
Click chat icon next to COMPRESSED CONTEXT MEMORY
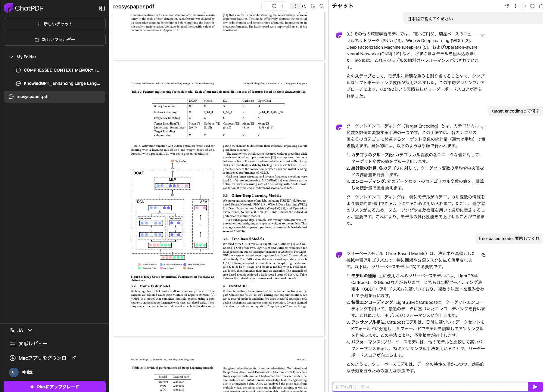18,70
